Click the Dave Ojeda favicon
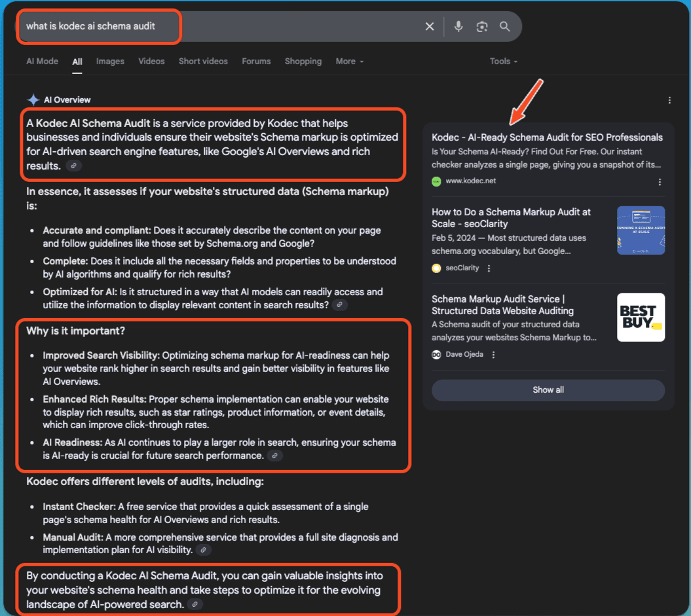The height and width of the screenshot is (616, 691). pyautogui.click(x=436, y=354)
